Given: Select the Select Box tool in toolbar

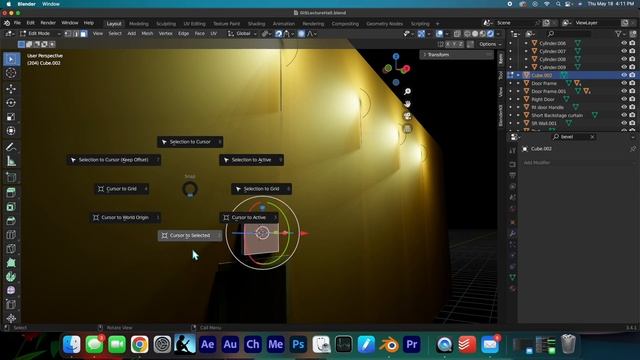Looking at the screenshot, I should click(11, 59).
